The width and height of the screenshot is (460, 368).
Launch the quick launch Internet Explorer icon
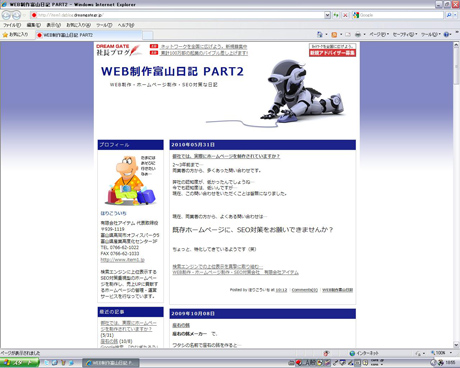pyautogui.click(x=54, y=363)
